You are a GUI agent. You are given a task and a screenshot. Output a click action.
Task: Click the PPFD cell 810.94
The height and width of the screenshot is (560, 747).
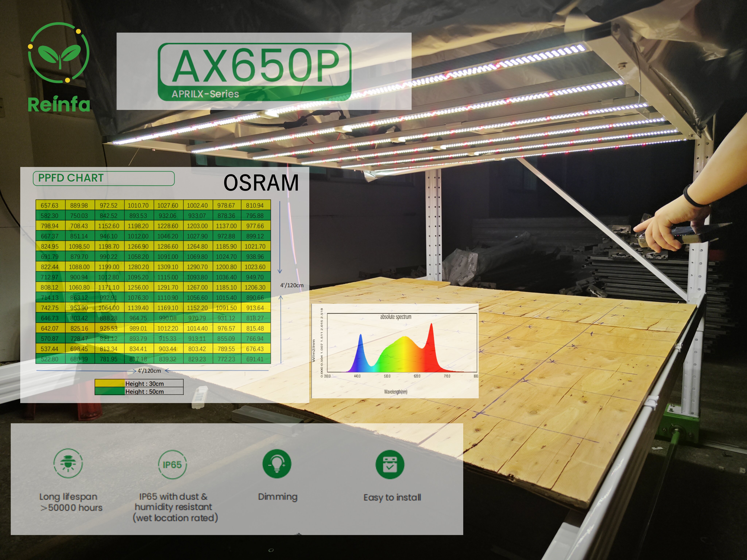pos(256,205)
